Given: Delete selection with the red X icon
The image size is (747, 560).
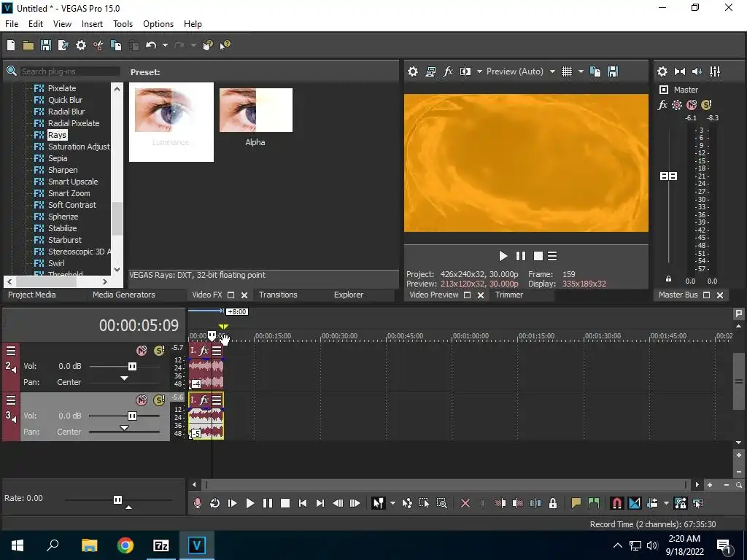Looking at the screenshot, I should click(465, 503).
